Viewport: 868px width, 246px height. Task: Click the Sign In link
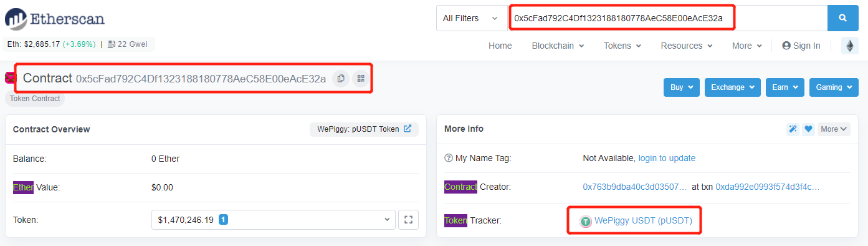coord(801,46)
